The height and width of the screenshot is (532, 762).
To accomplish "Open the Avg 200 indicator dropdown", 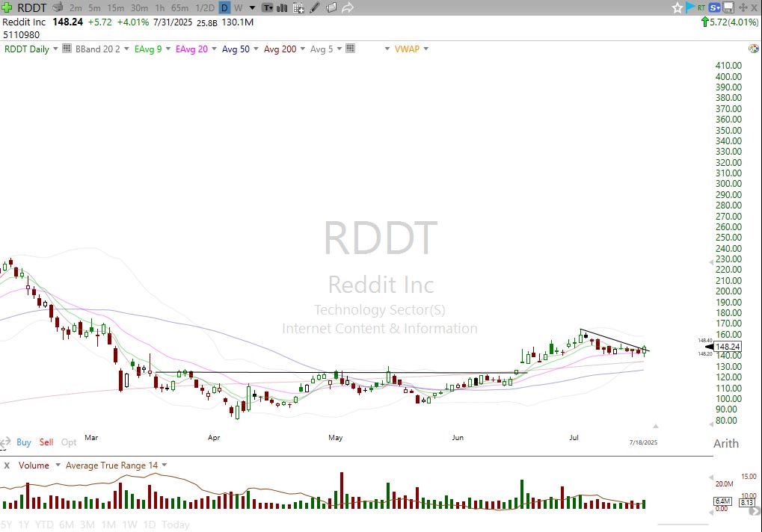I will click(x=302, y=49).
